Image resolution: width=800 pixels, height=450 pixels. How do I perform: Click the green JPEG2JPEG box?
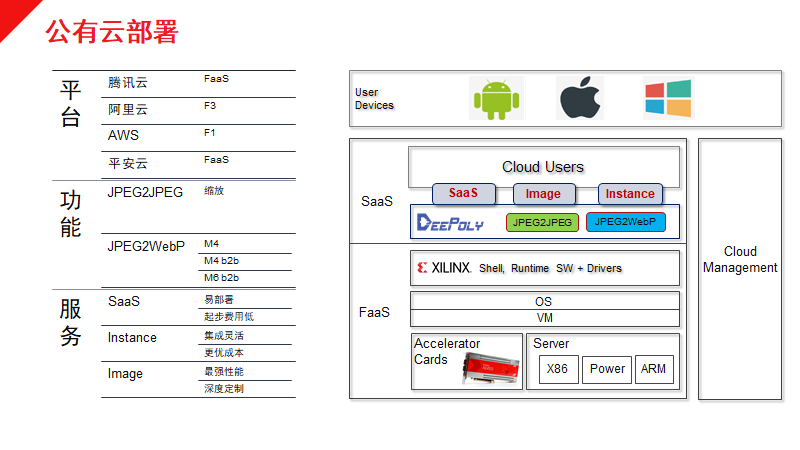tap(542, 222)
